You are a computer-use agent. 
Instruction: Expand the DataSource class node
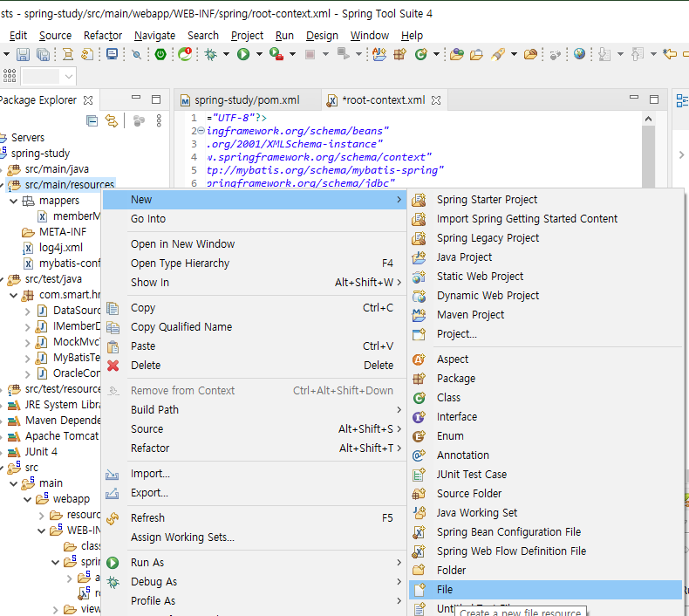pos(28,311)
